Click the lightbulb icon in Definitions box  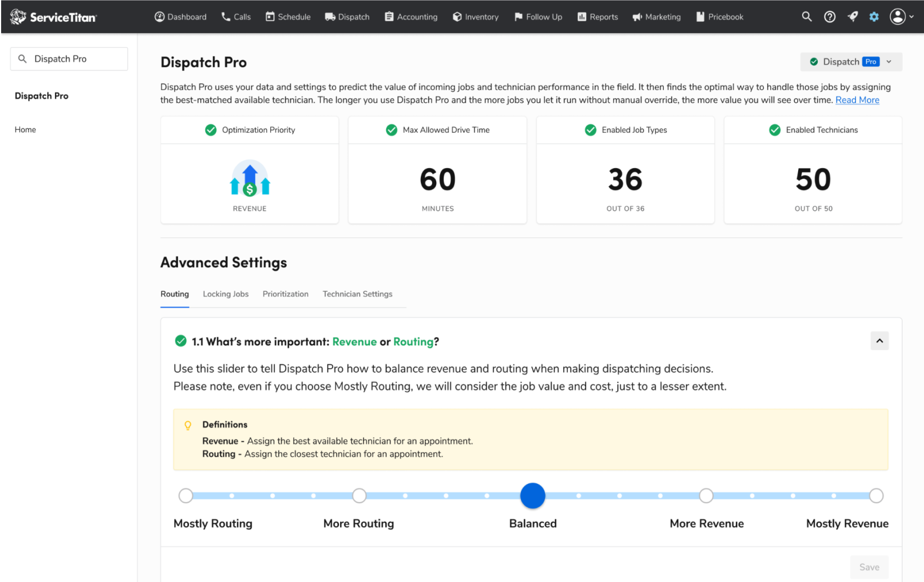coord(188,426)
